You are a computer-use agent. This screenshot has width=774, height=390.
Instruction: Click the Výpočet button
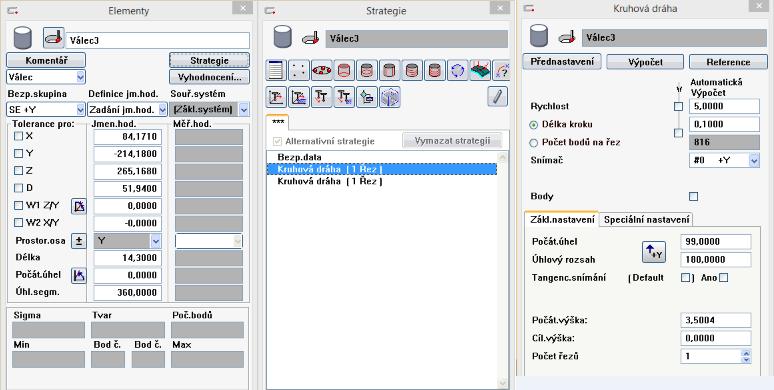point(645,62)
